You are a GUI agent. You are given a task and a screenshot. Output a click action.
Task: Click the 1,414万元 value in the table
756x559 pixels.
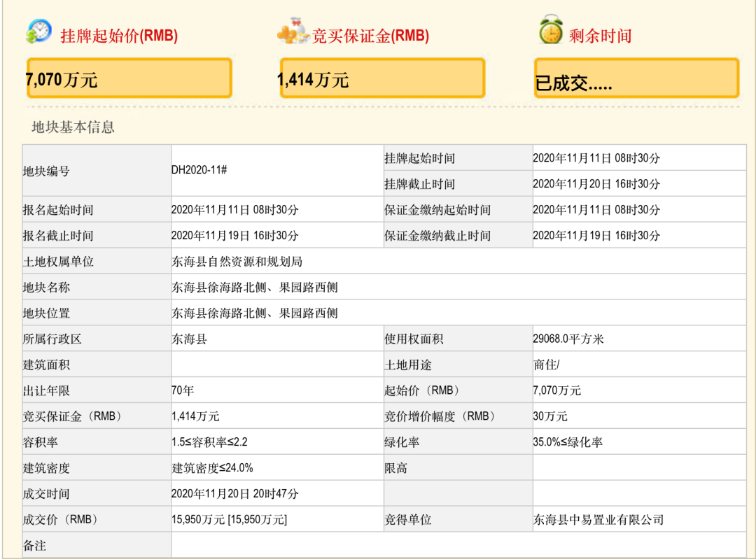[x=195, y=416]
